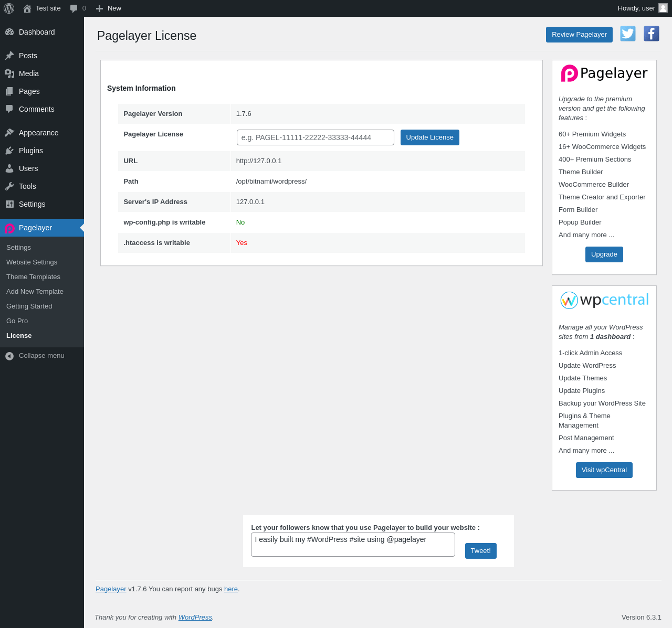Screen dimensions: 672x628
Task: Click the Upgrade button
Action: [604, 254]
